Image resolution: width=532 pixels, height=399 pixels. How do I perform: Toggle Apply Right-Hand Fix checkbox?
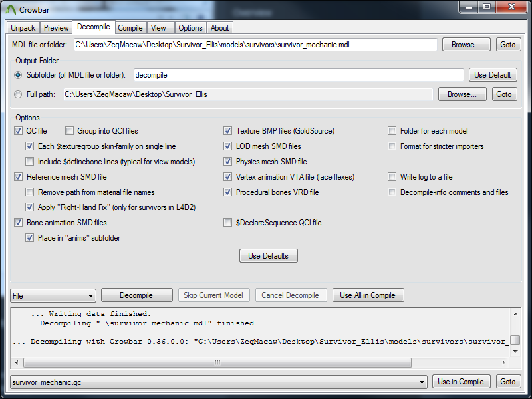[29, 207]
